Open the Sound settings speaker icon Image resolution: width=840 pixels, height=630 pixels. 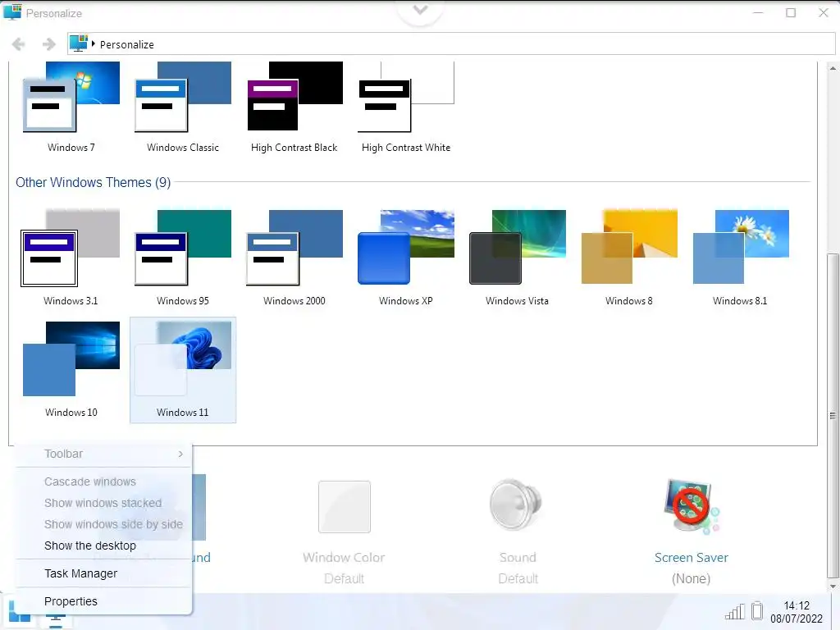pos(516,504)
